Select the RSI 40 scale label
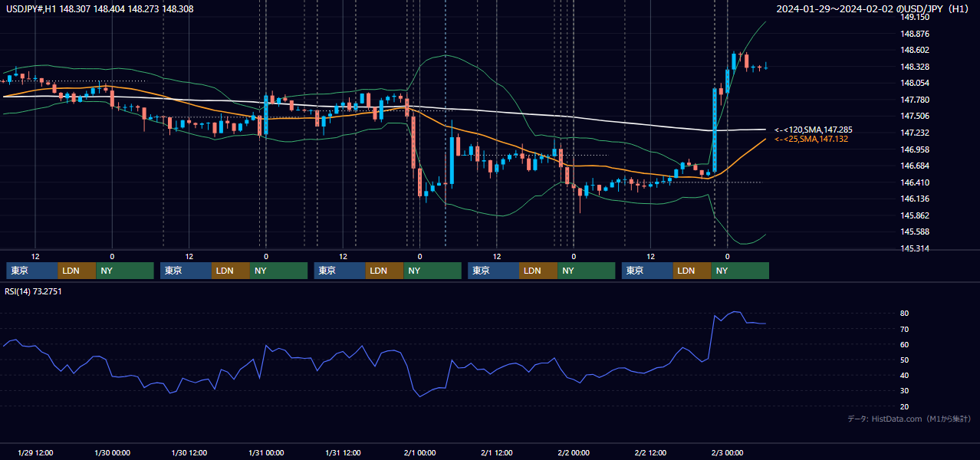 pyautogui.click(x=905, y=376)
